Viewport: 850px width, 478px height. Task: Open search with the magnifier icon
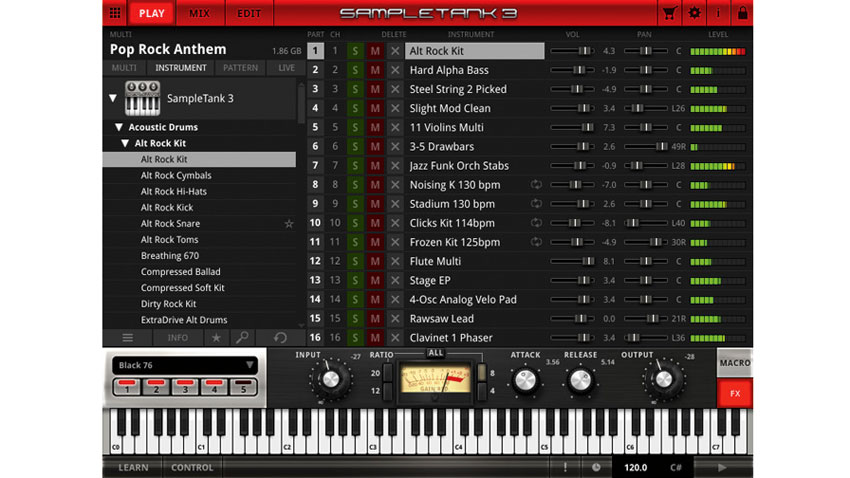click(x=242, y=338)
